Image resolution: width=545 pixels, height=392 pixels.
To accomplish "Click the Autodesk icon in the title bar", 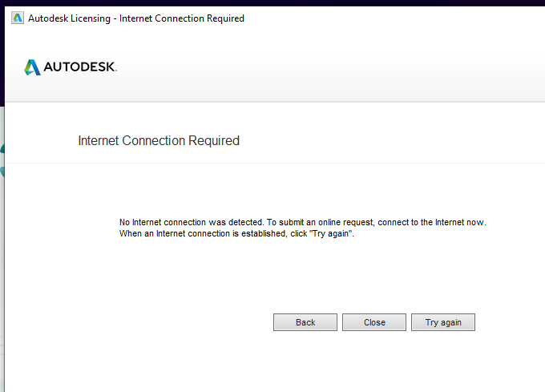I will 18,18.
